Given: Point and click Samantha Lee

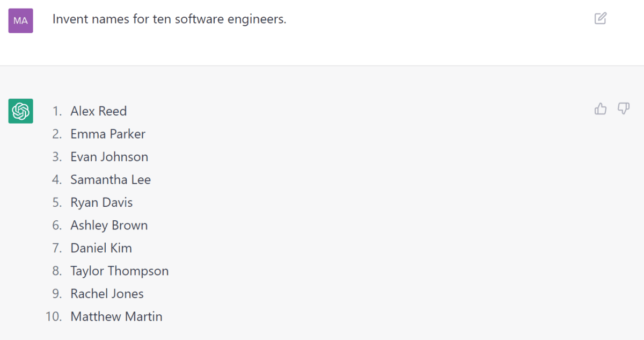Looking at the screenshot, I should [111, 179].
